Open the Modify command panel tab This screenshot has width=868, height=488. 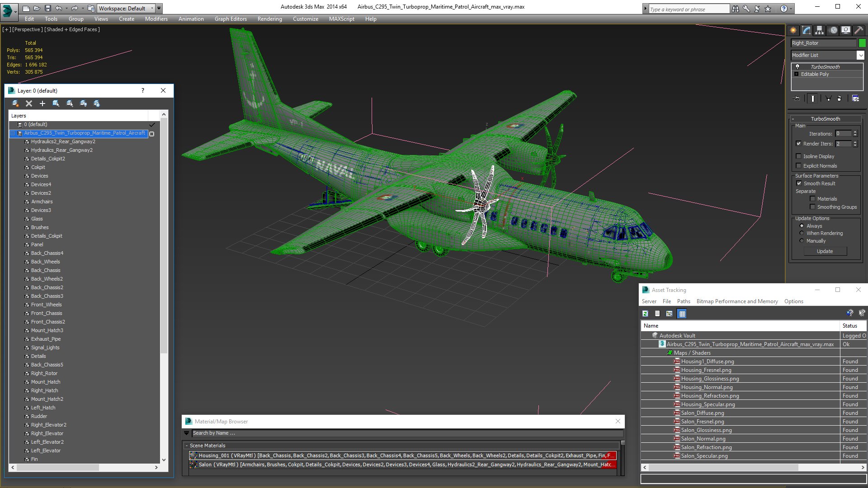pos(807,30)
